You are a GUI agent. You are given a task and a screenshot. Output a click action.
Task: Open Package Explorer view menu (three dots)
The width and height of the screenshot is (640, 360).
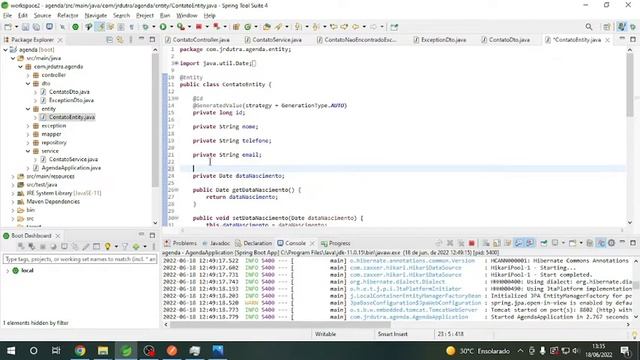(131, 40)
